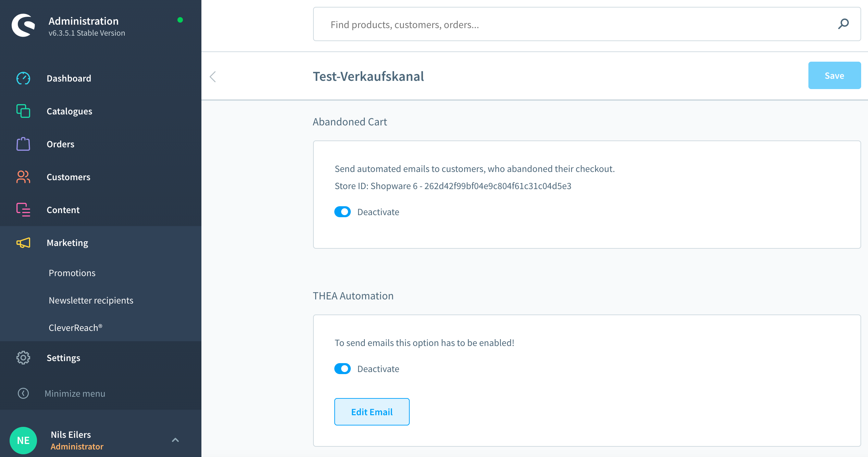Click the Marketing megaphone icon
Image resolution: width=868 pixels, height=457 pixels.
coord(23,243)
